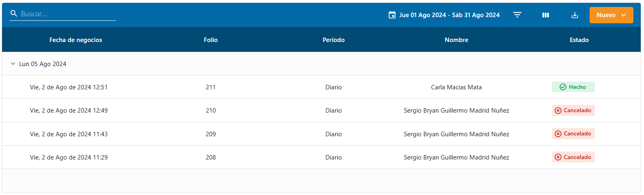Open the Nuevo dropdown arrow

[624, 15]
